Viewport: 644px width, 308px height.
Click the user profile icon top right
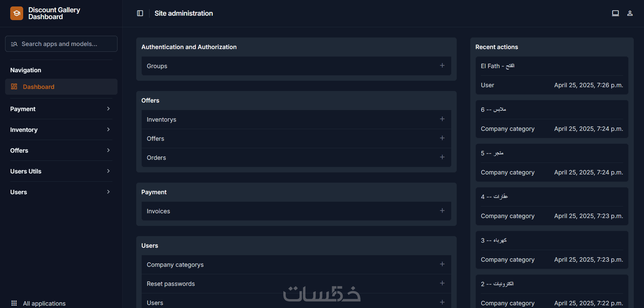(x=630, y=13)
